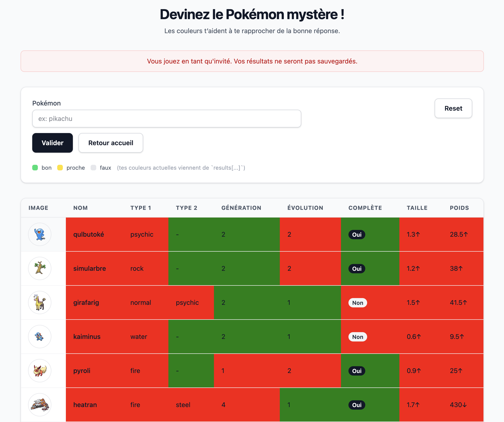This screenshot has height=422, width=504.
Task: Click the generation value 4 for heatran
Action: click(224, 405)
